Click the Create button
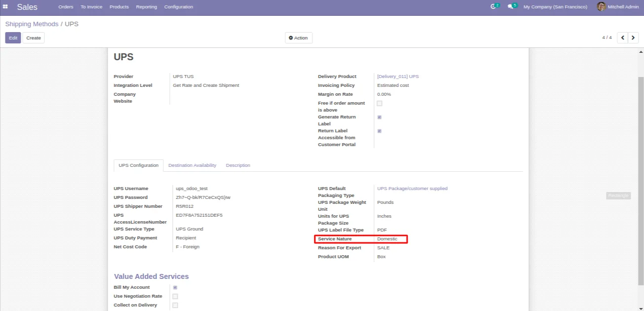 34,38
